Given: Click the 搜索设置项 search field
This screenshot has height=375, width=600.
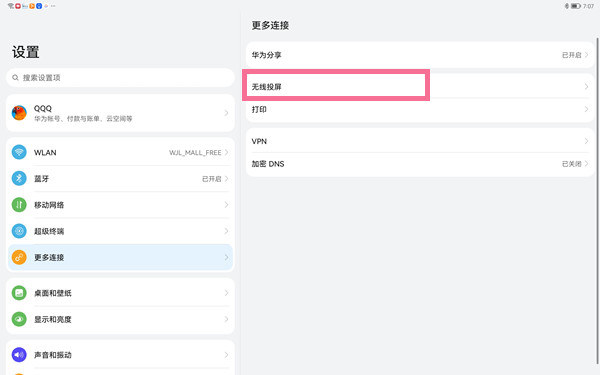Looking at the screenshot, I should click(x=120, y=78).
